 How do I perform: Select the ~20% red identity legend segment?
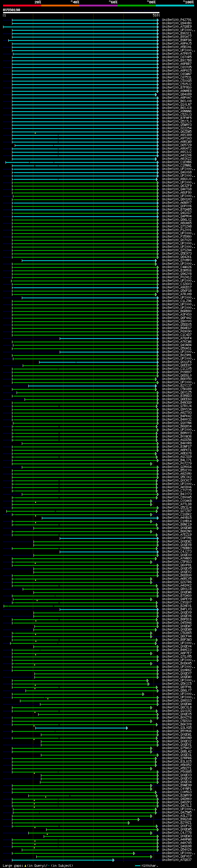click(22, 6)
